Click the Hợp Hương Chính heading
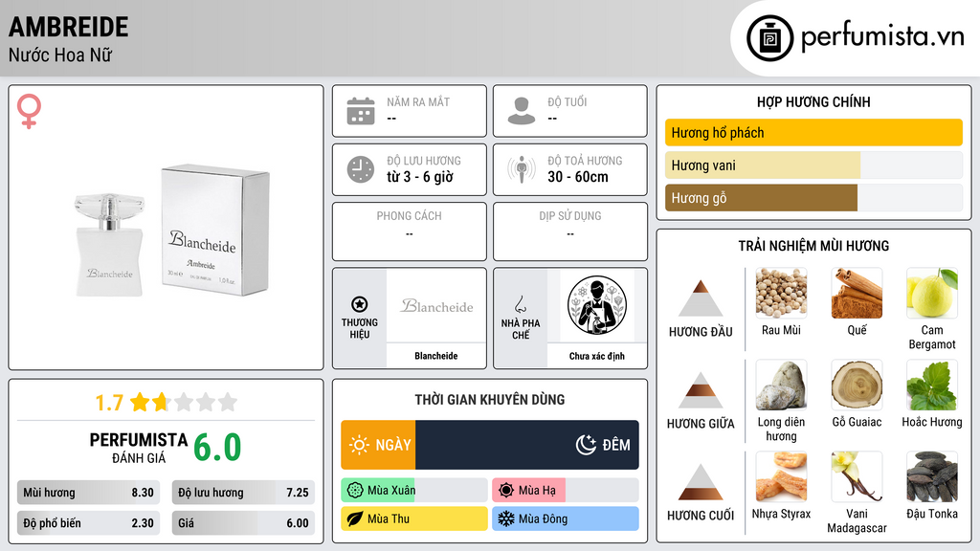 [813, 101]
